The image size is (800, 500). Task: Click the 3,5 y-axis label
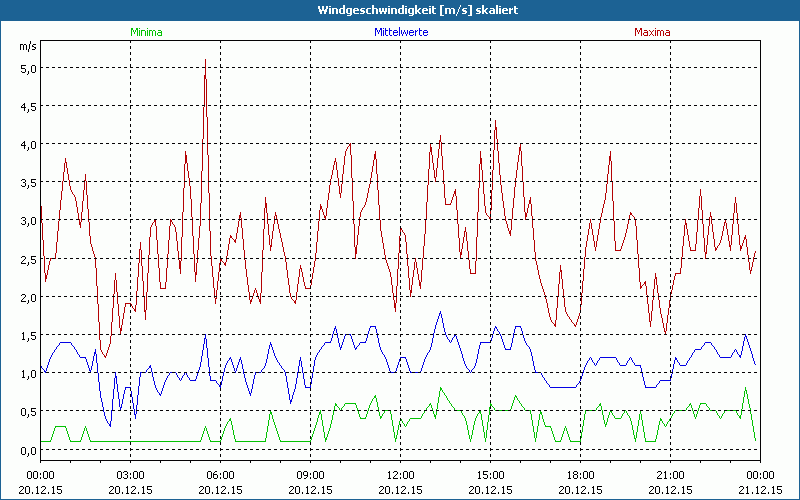pos(27,182)
